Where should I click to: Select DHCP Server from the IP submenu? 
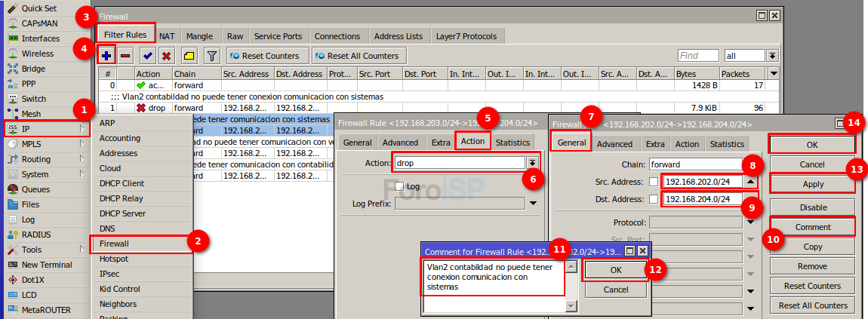[122, 213]
